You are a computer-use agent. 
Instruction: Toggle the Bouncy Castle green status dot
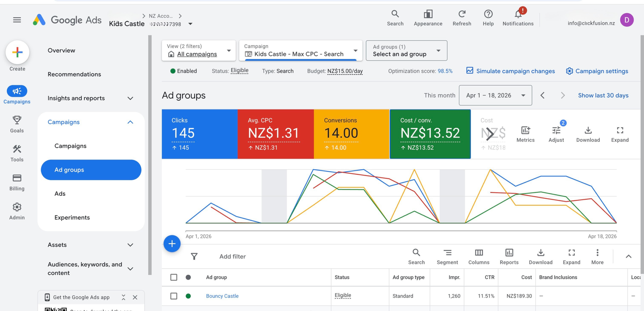(x=188, y=296)
